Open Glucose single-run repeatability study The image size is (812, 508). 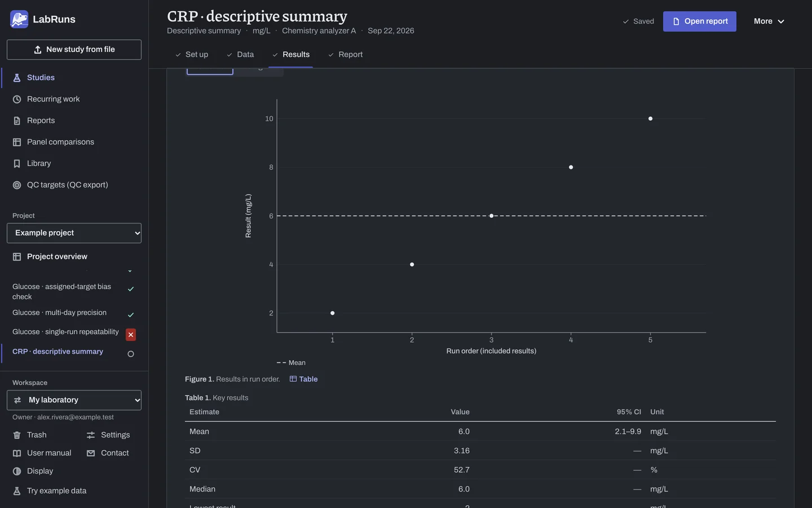tap(65, 331)
